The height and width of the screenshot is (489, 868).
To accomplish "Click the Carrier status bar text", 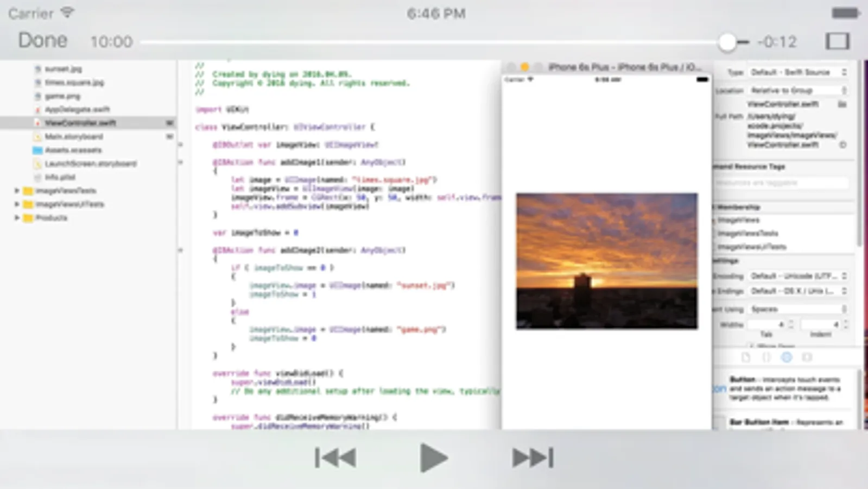I will pos(31,14).
